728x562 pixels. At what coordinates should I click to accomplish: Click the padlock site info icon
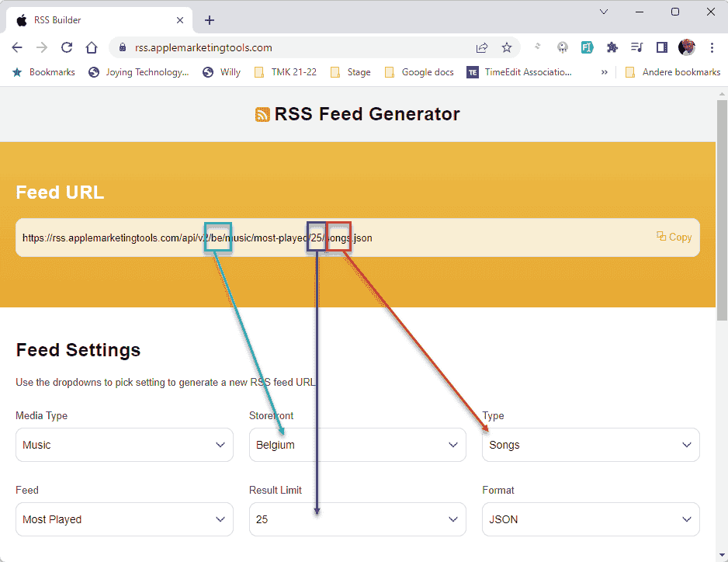pos(123,47)
